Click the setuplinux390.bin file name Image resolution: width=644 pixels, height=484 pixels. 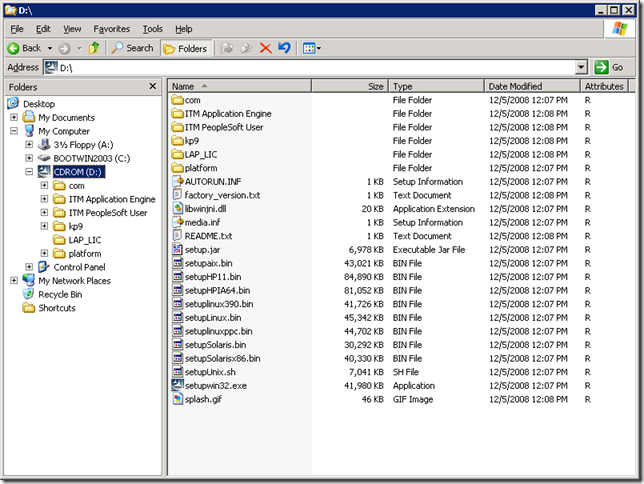(x=219, y=304)
